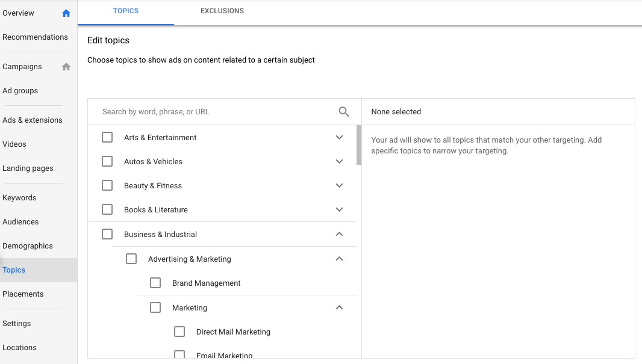642x364 pixels.
Task: Switch to the Exclusions tab
Action: pyautogui.click(x=222, y=11)
